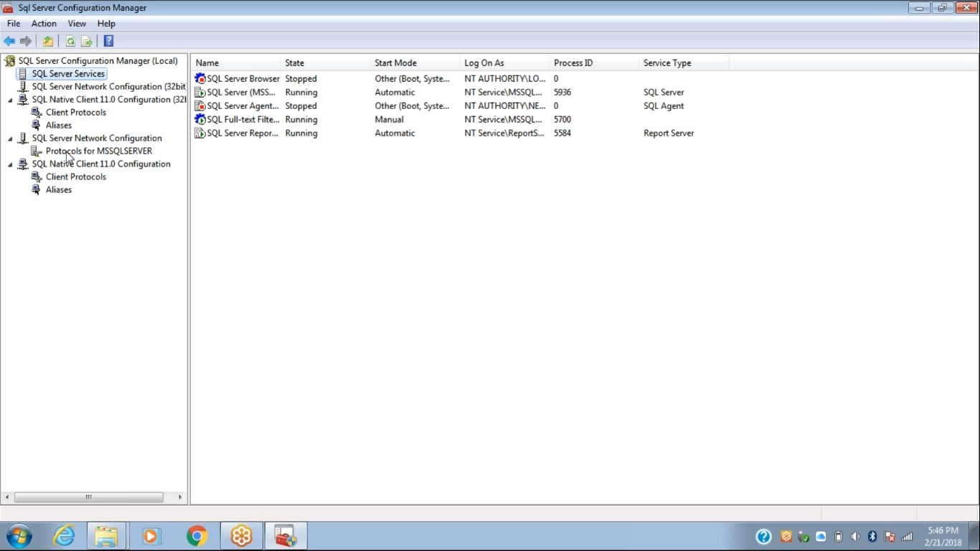Click the Protocols for MSSQLSERVER node icon
The height and width of the screenshot is (551, 980).
tap(37, 151)
